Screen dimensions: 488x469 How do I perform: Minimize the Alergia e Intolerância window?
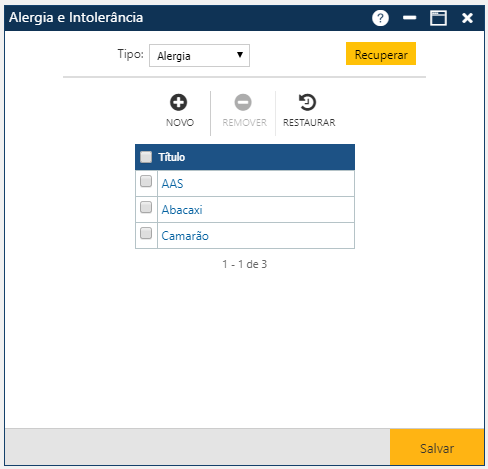pos(409,18)
